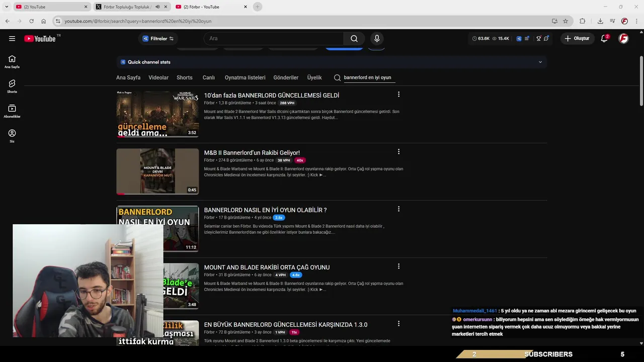Click install app icon in address bar
The width and height of the screenshot is (644, 362).
pos(554,21)
